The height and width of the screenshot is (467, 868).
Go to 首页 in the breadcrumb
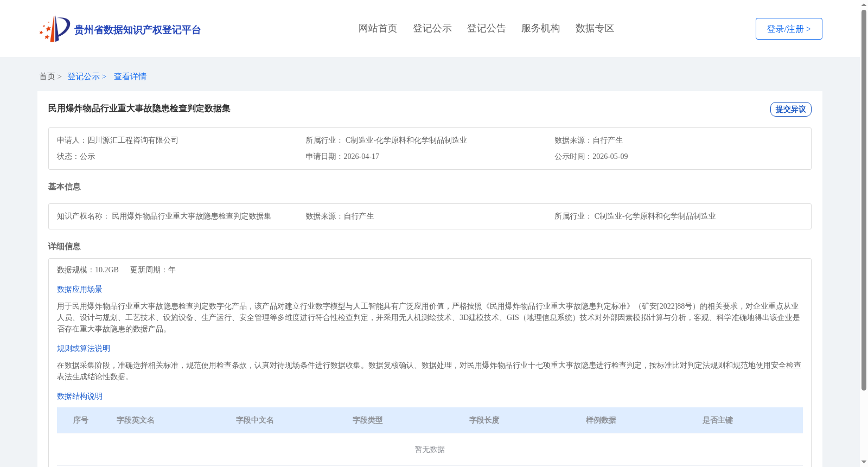[47, 76]
